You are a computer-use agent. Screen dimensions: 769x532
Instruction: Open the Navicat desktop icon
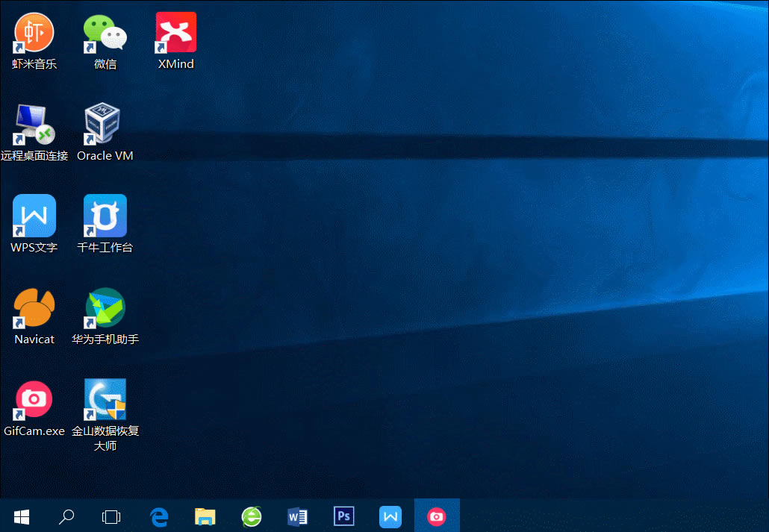click(x=34, y=307)
